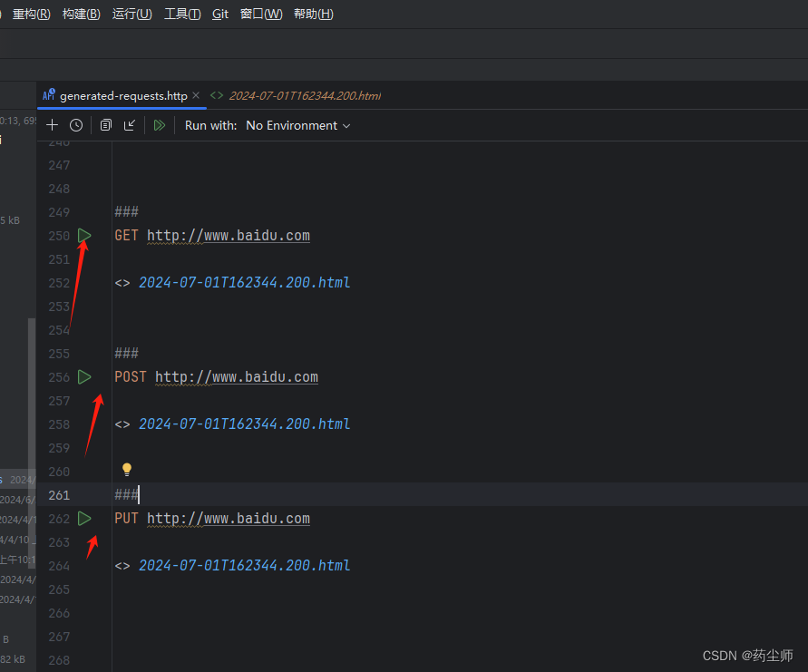Open request execution history via clock icon
This screenshot has height=672, width=808.
click(76, 125)
